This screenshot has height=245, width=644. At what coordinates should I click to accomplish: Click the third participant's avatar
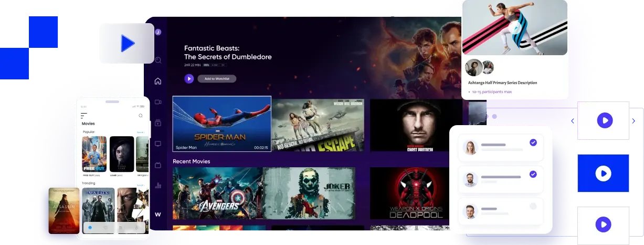(x=470, y=212)
